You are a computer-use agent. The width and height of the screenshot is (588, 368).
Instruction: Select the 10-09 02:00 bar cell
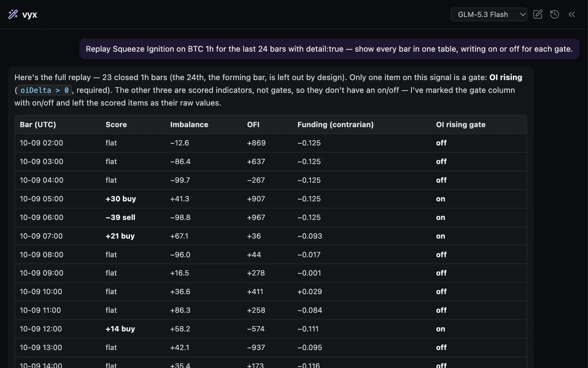click(42, 143)
